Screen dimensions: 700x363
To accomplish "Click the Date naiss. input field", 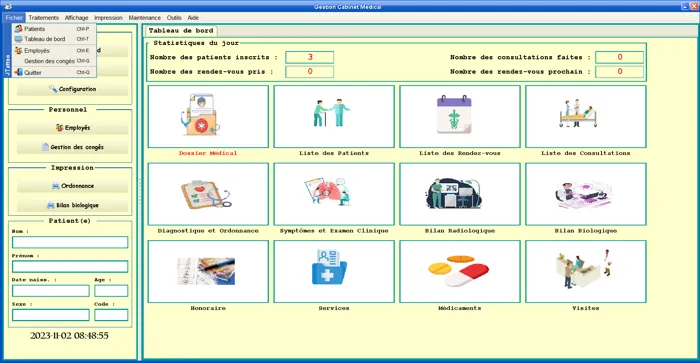I will 51,291.
